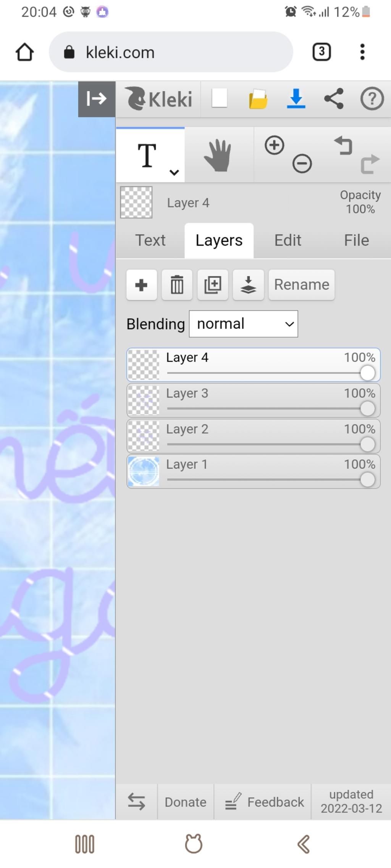Viewport: 391px width, 868px height.
Task: Merge layer down with the one below
Action: 248,285
